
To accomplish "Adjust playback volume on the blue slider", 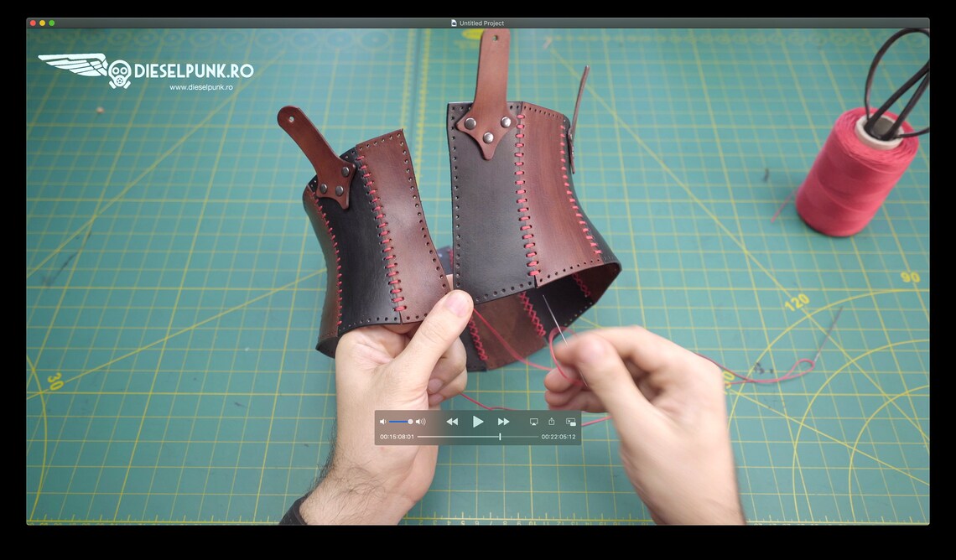I will click(x=400, y=421).
